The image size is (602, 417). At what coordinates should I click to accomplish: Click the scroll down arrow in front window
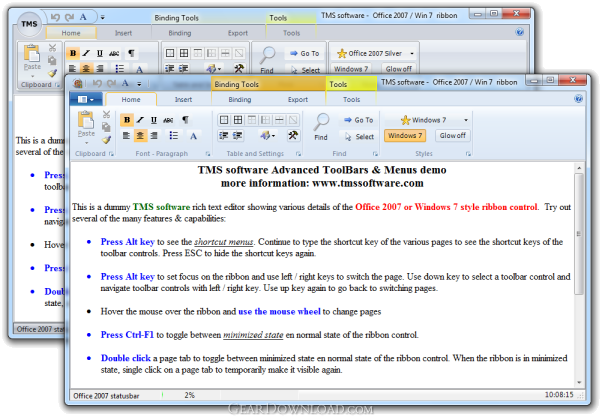pyautogui.click(x=579, y=382)
